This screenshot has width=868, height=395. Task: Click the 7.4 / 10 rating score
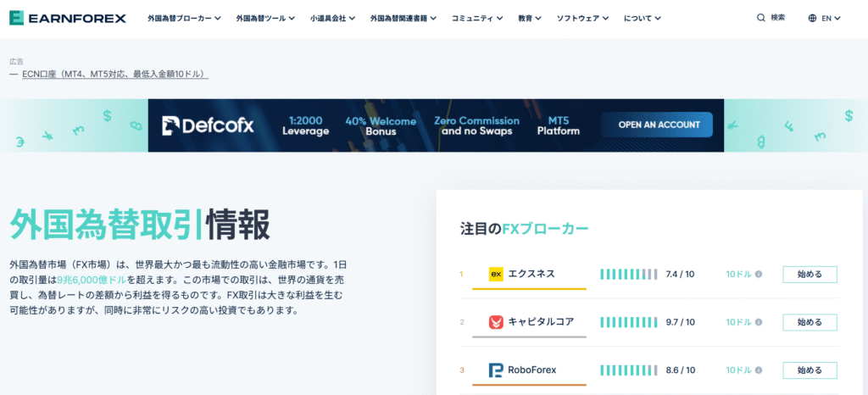(x=680, y=275)
